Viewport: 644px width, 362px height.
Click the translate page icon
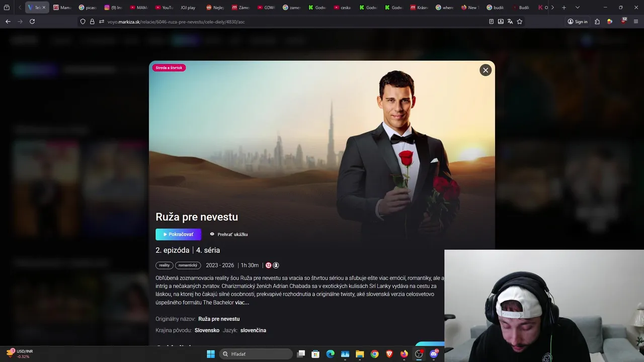point(510,22)
